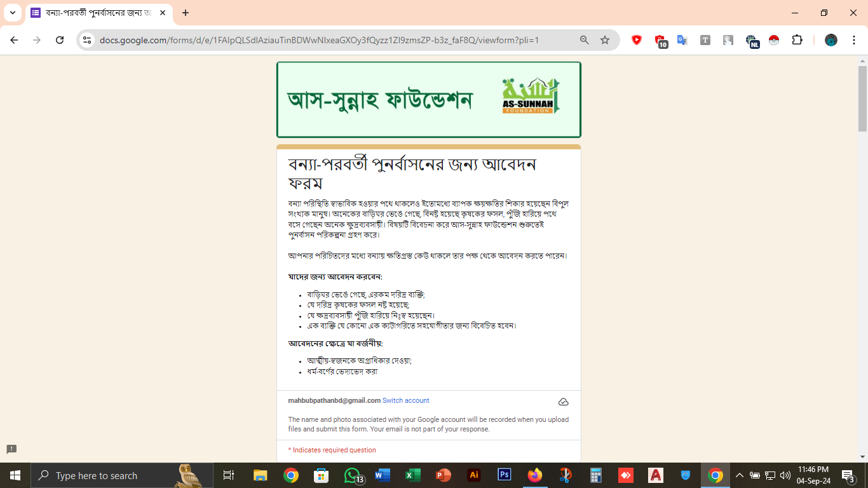
Task: Click the form title heading text
Action: 412,173
